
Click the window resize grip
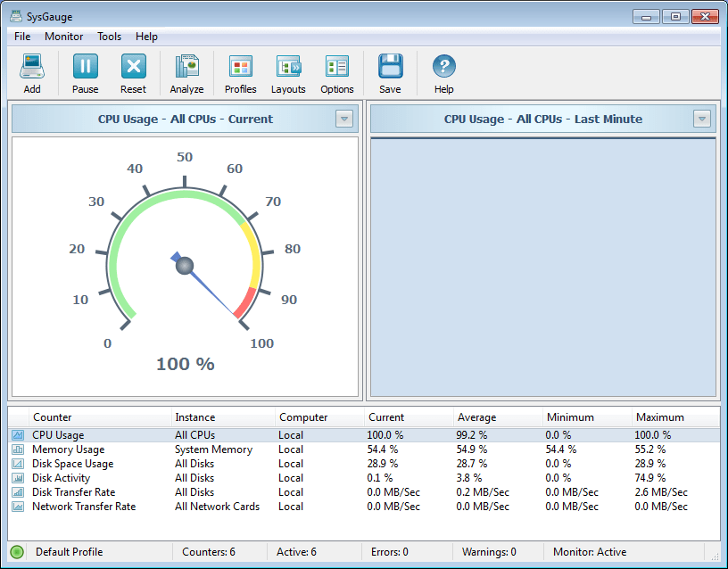(x=715, y=556)
